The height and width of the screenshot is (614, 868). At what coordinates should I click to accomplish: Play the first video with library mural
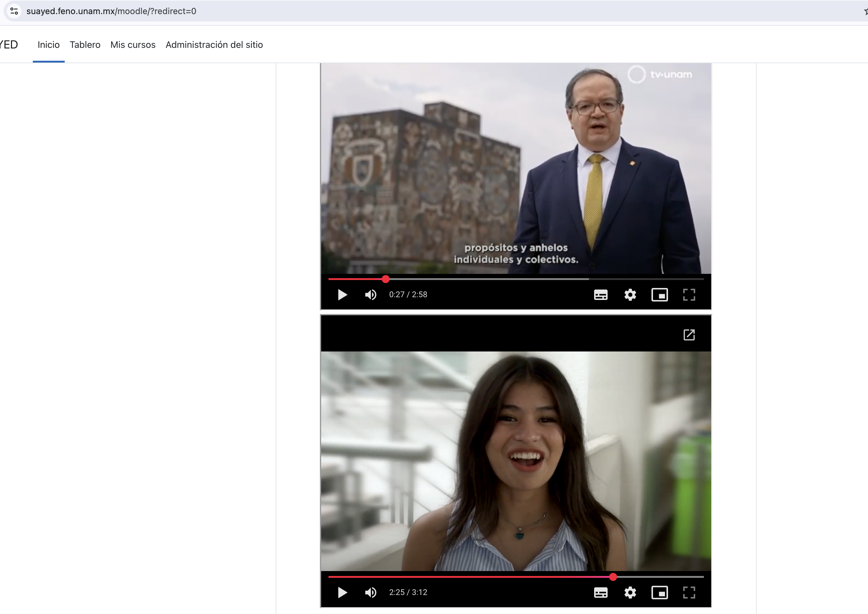(342, 294)
